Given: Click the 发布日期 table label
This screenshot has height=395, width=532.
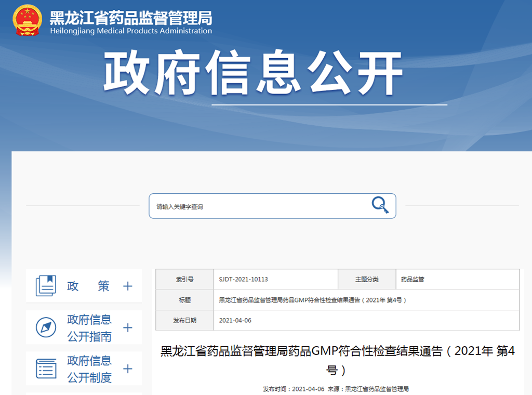Looking at the screenshot, I should tap(184, 320).
